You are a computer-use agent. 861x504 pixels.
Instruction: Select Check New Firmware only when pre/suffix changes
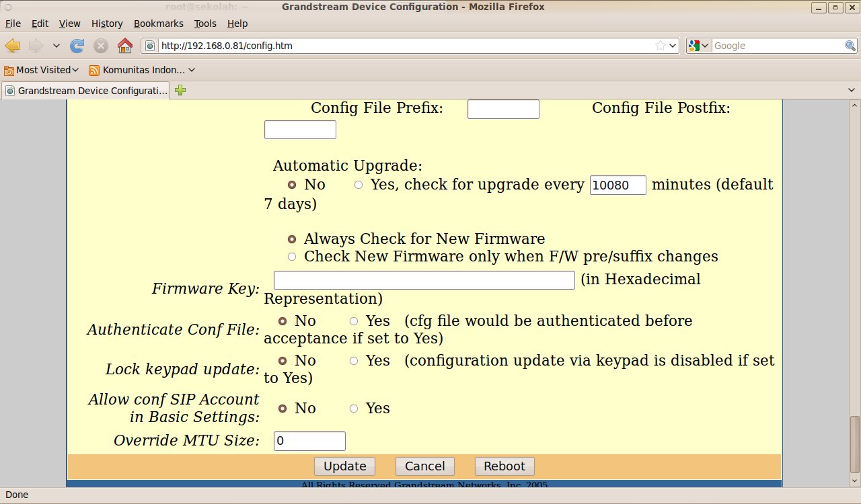pos(292,257)
